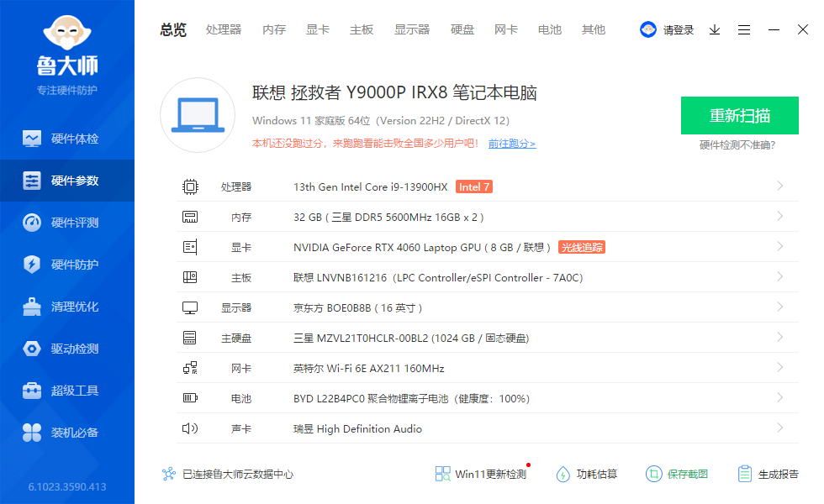Screen dimensions: 824x504
Task: Click the download arrow icon in title bar
Action: pos(714,30)
